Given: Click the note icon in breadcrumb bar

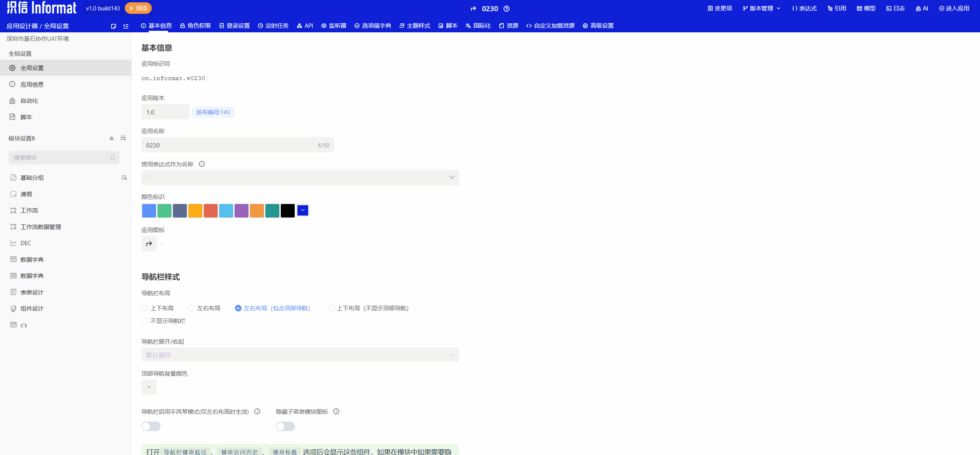Looking at the screenshot, I should [113, 26].
